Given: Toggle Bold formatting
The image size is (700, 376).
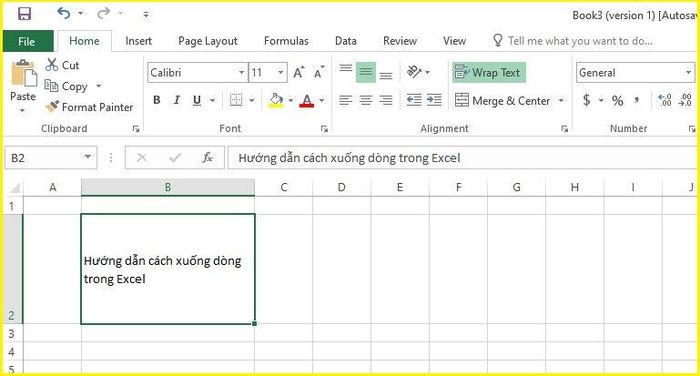Looking at the screenshot, I should [156, 100].
